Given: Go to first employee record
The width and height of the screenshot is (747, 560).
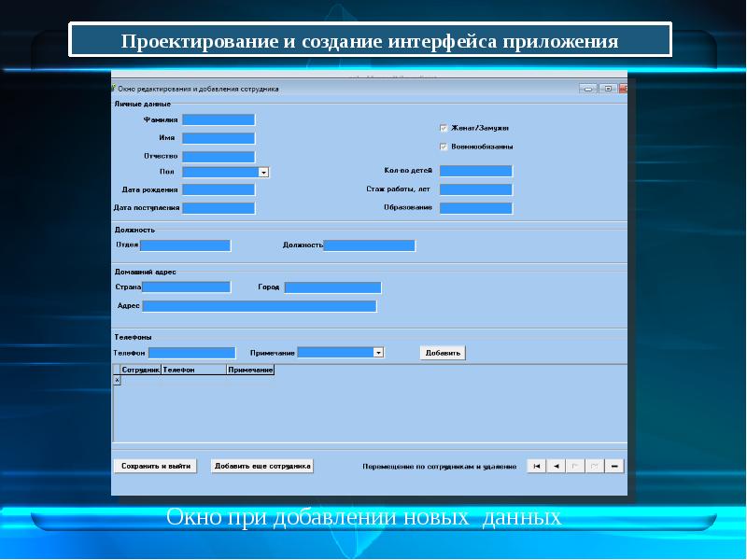Looking at the screenshot, I should tap(536, 466).
